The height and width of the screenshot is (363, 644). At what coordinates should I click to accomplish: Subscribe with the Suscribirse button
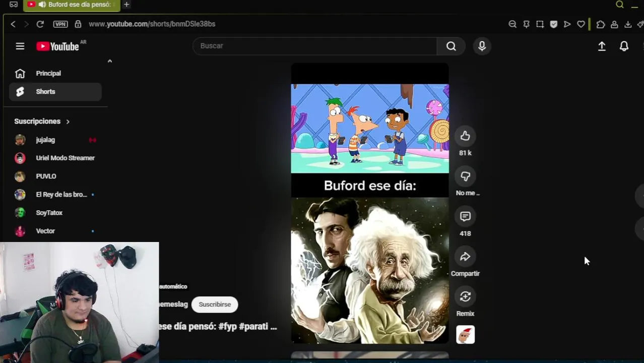[215, 305]
